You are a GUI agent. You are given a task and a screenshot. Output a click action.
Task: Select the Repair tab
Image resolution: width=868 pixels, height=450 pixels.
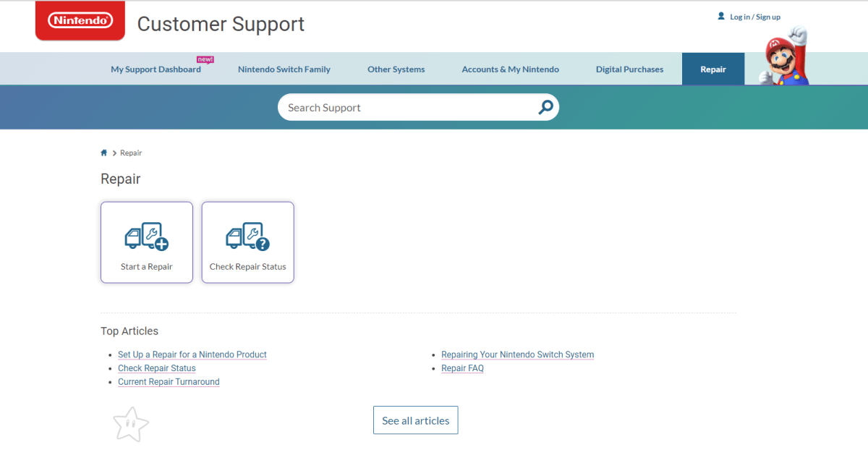pyautogui.click(x=713, y=69)
